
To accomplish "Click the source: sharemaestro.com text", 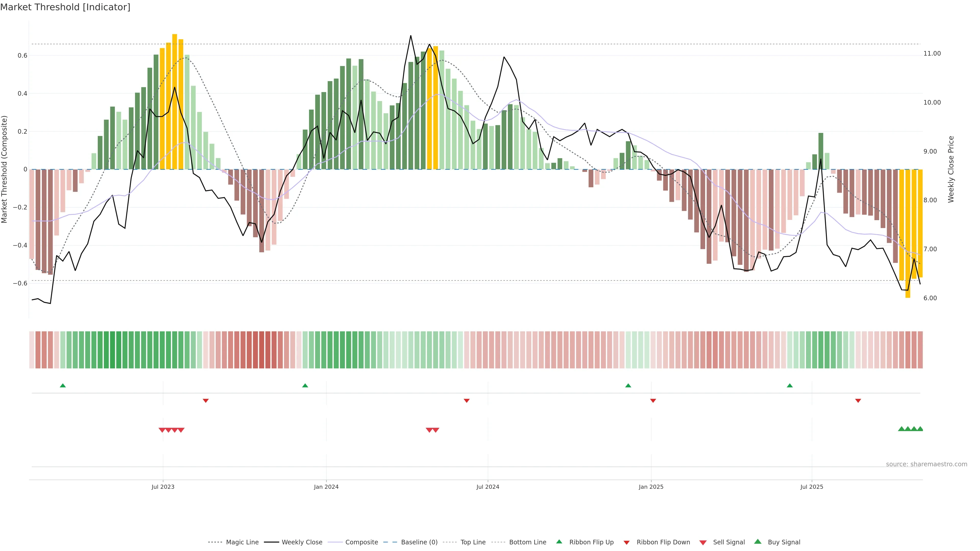I will pyautogui.click(x=926, y=464).
